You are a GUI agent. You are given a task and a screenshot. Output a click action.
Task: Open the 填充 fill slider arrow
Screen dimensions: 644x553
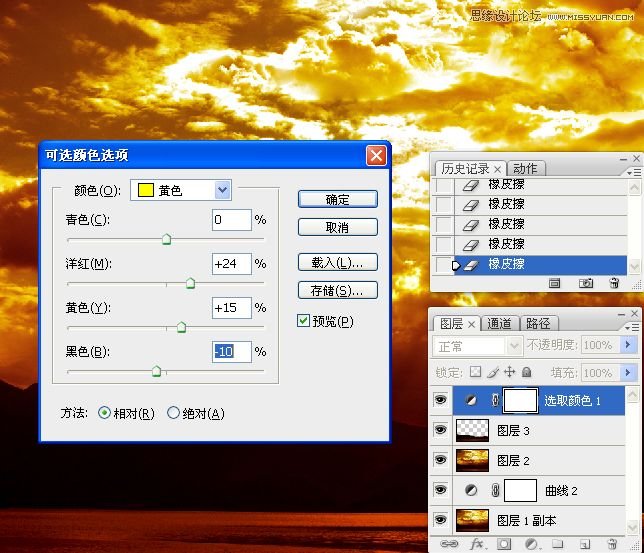pyautogui.click(x=628, y=372)
